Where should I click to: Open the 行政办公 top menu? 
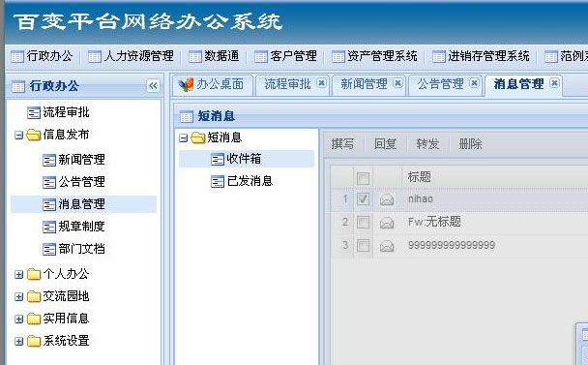pyautogui.click(x=42, y=56)
